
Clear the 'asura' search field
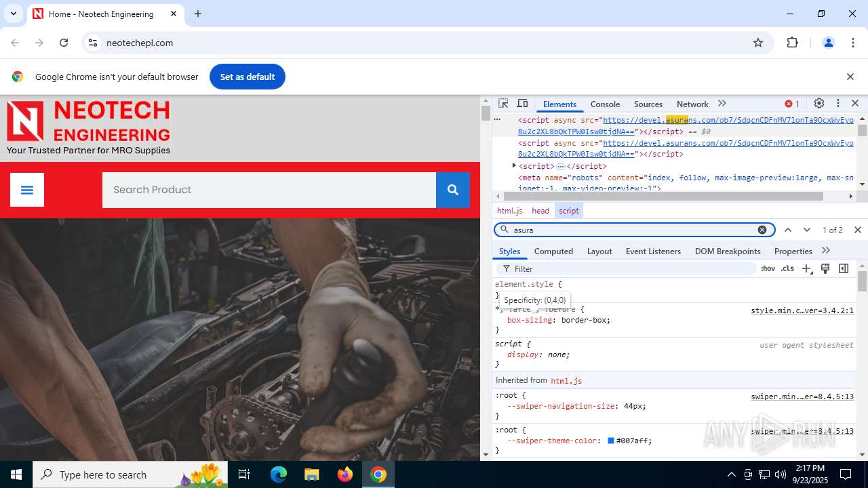(x=762, y=230)
